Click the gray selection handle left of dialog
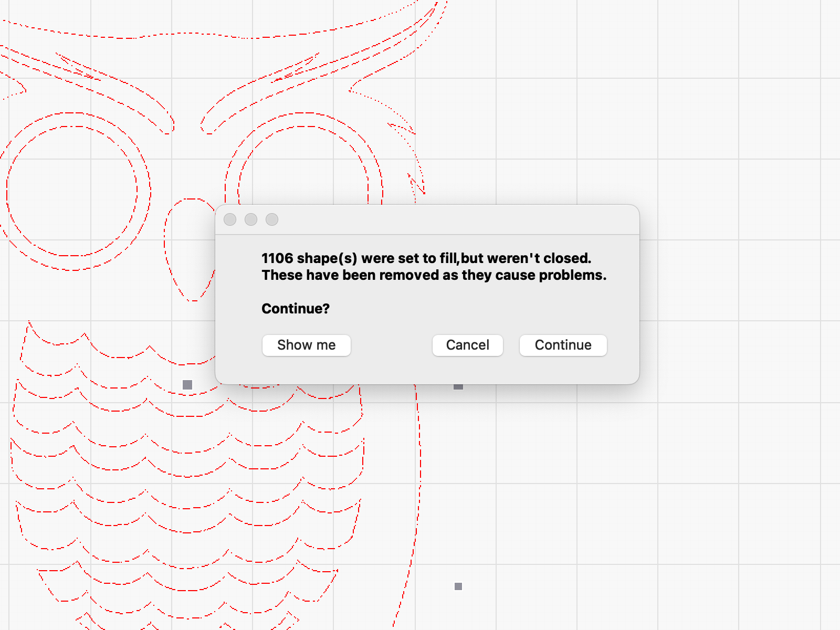840x630 pixels. click(x=187, y=385)
